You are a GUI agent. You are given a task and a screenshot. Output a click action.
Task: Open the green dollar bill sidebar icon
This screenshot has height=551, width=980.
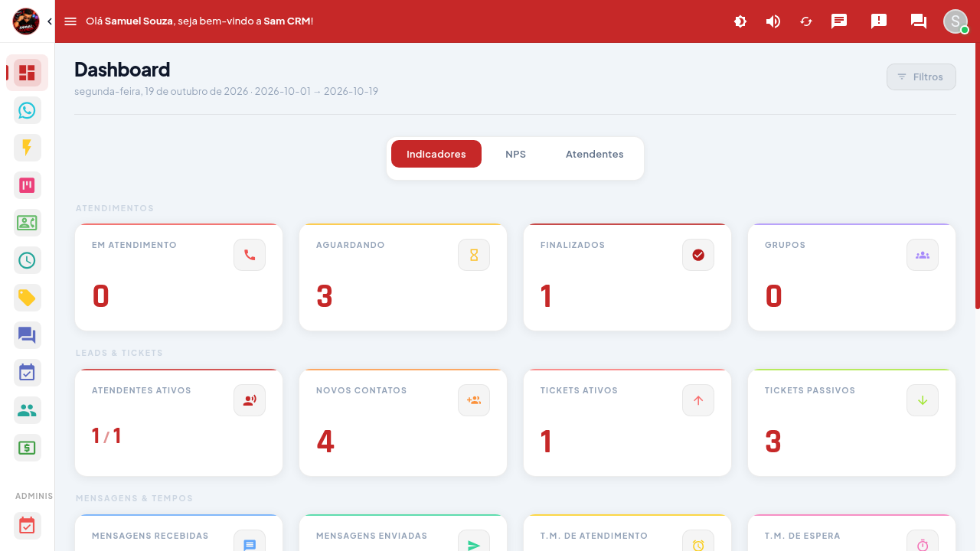(28, 448)
